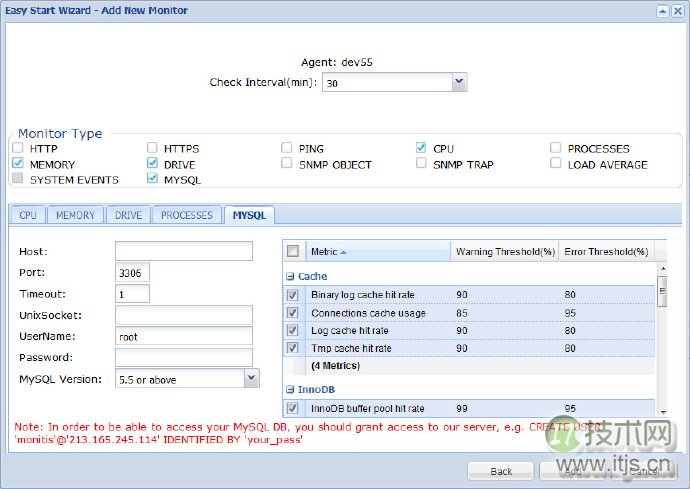Collapse the InnoDB metrics group
This screenshot has height=489, width=690.
(290, 389)
